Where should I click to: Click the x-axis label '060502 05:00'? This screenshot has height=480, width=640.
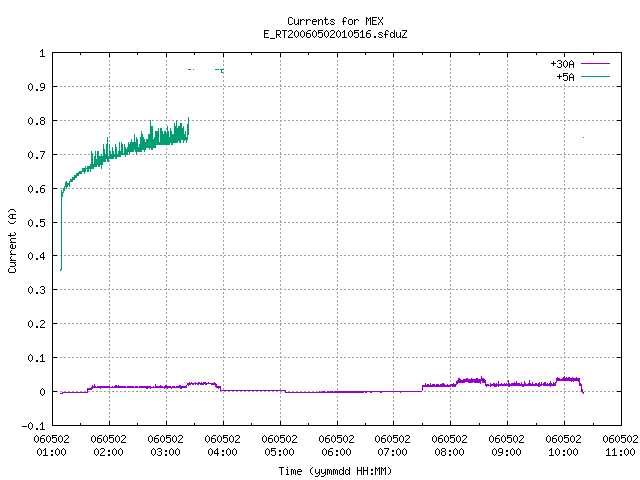coord(279,446)
